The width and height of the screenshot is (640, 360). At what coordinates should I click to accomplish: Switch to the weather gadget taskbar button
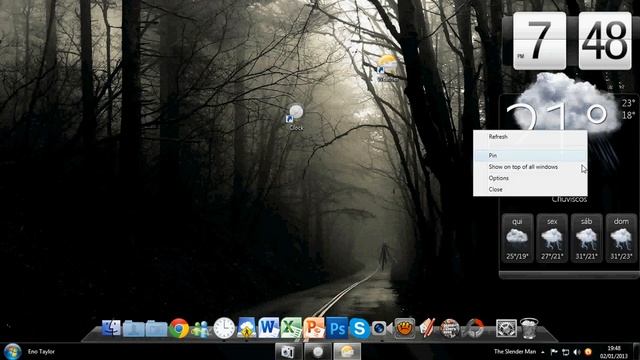(347, 351)
